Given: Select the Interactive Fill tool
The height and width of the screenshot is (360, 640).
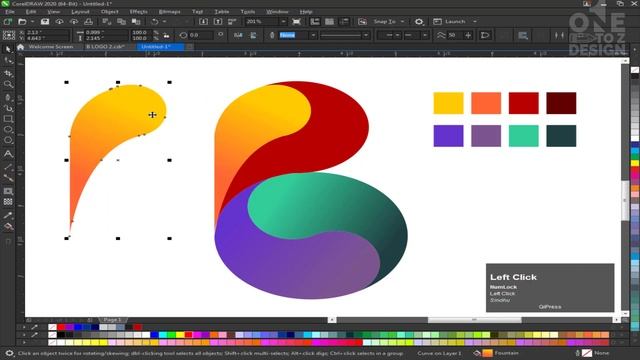Looking at the screenshot, I should point(8,227).
